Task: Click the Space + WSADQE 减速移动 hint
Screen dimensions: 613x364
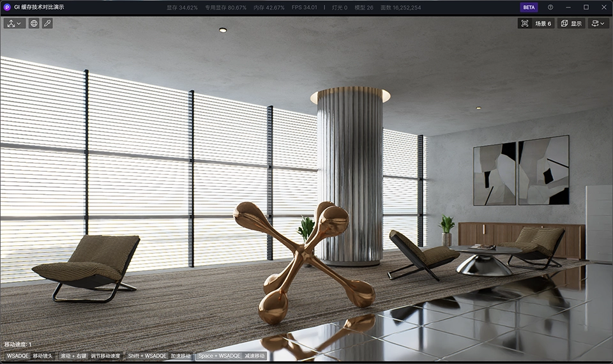Action: [x=231, y=356]
